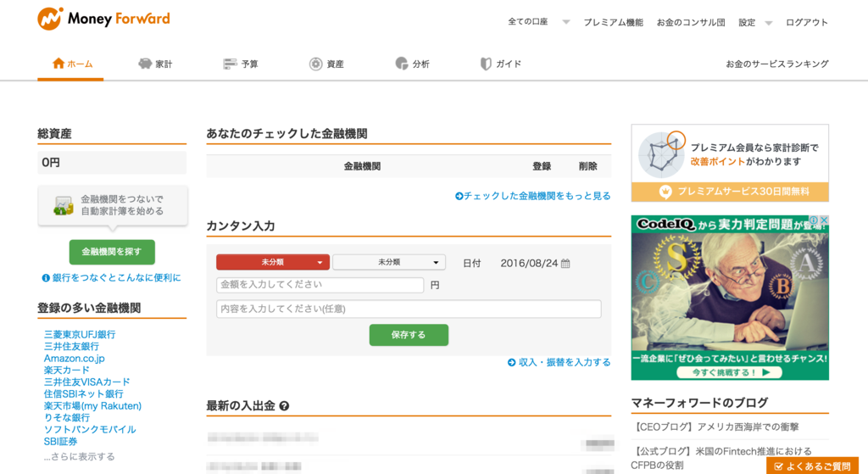Open the 銀行をつなぐとこんなに便利に link
This screenshot has width=868, height=474.
[x=116, y=277]
